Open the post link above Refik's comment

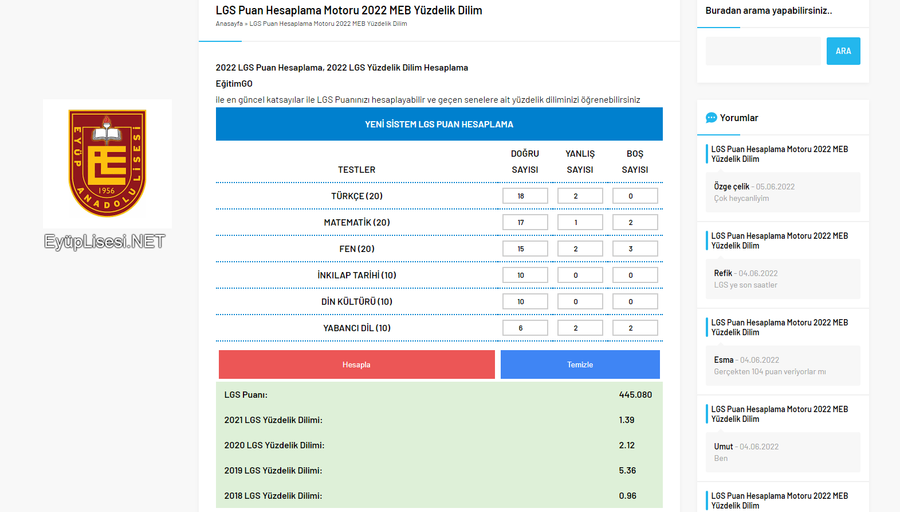point(779,241)
